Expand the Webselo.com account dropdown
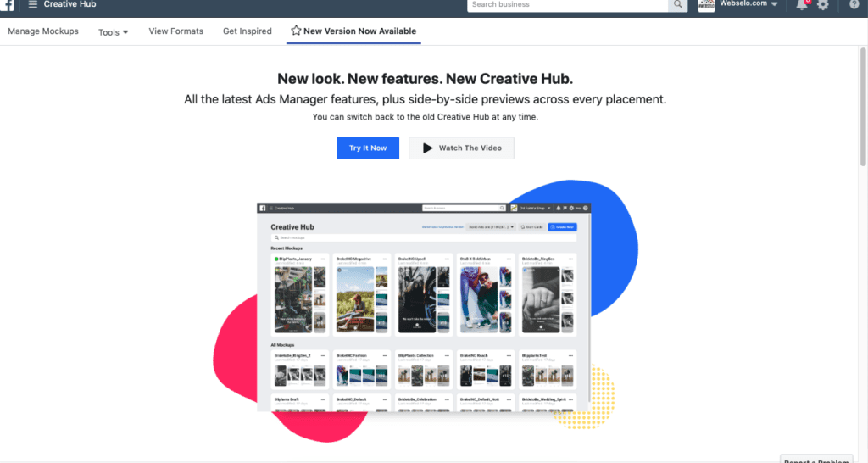Viewport: 868px width, 463px height. pyautogui.click(x=775, y=4)
